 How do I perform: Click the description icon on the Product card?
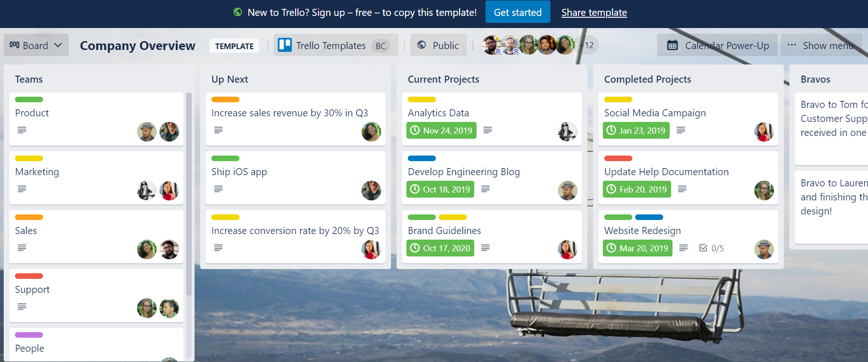22,130
